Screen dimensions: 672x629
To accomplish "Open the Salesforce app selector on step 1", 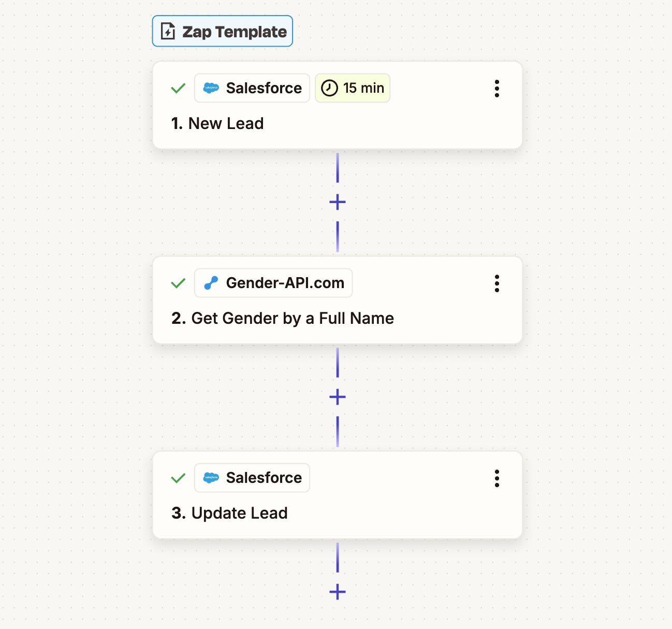I will [x=252, y=88].
